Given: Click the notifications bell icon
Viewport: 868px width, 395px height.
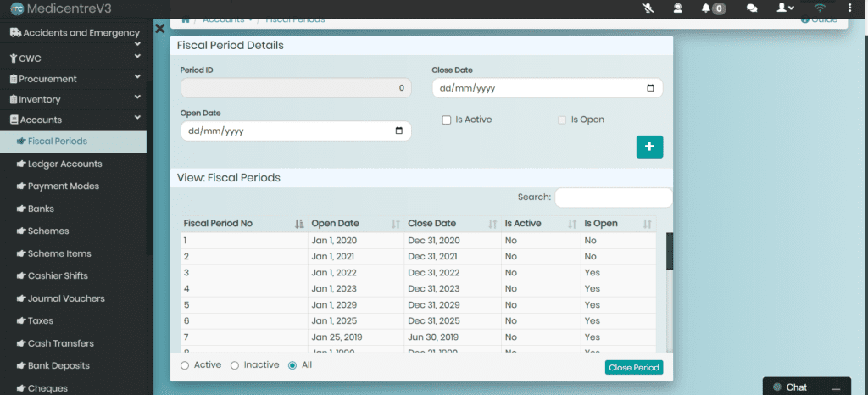Looking at the screenshot, I should click(x=706, y=8).
